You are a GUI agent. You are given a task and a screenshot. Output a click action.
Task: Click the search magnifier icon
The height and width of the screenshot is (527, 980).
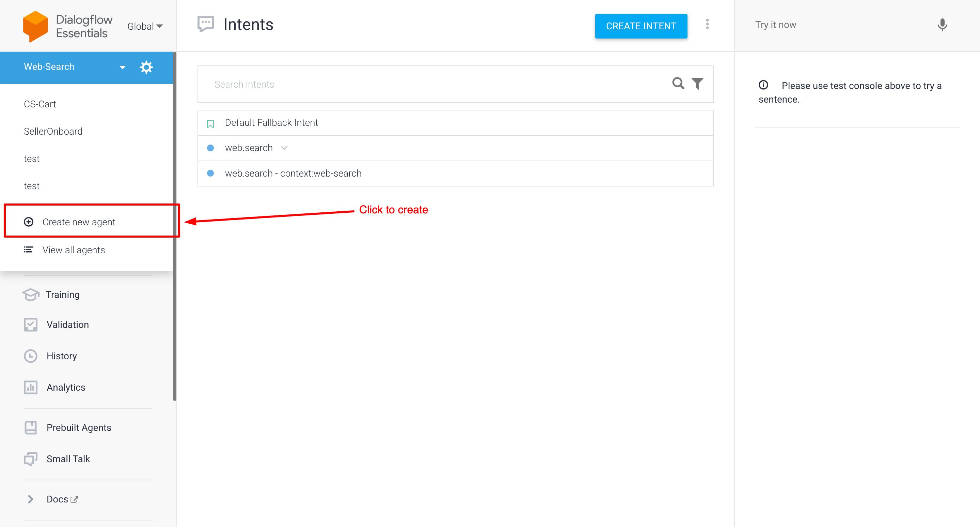tap(678, 84)
